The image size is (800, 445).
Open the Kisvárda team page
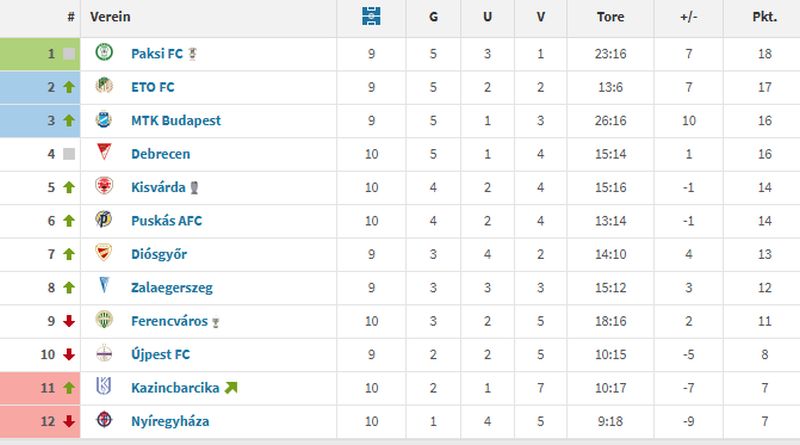point(158,188)
